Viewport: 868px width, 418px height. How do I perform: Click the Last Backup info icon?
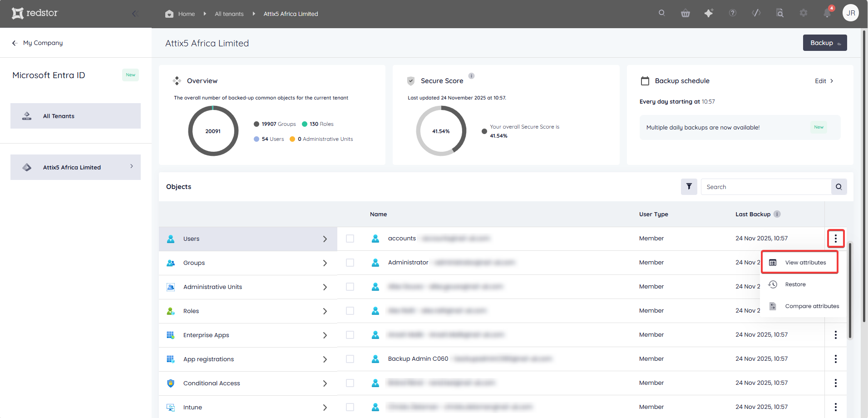[x=777, y=214]
